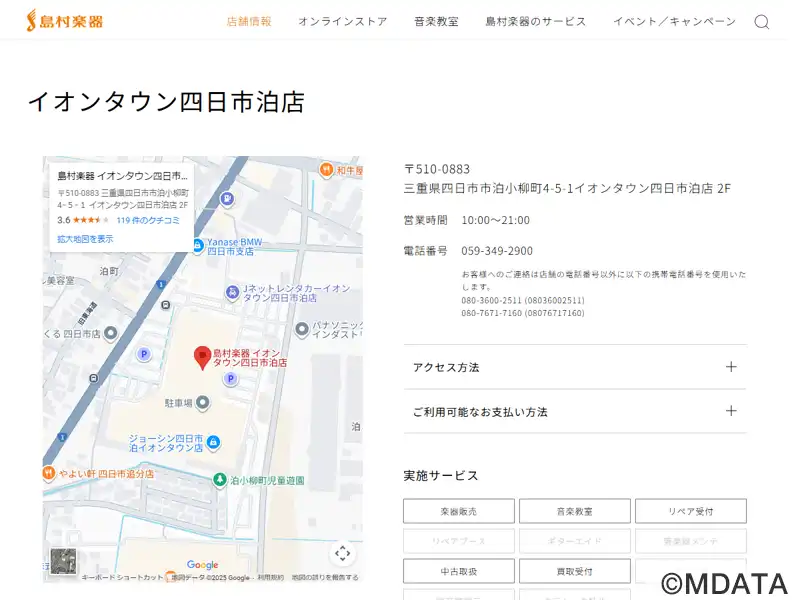Click postal code 〒510-0883 text
The image size is (800, 600).
tap(437, 169)
